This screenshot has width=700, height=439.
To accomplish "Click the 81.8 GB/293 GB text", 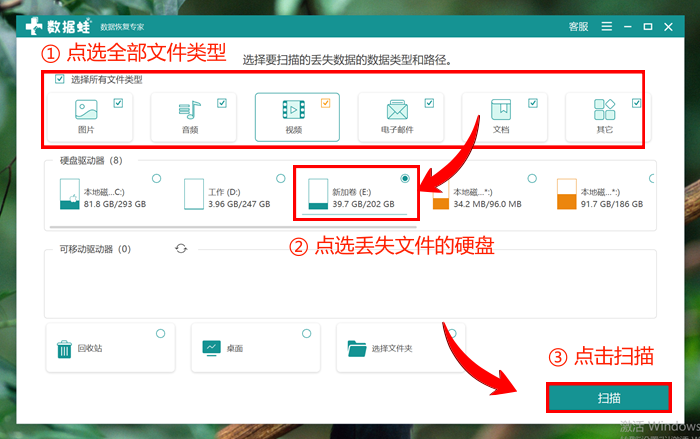I will [115, 204].
